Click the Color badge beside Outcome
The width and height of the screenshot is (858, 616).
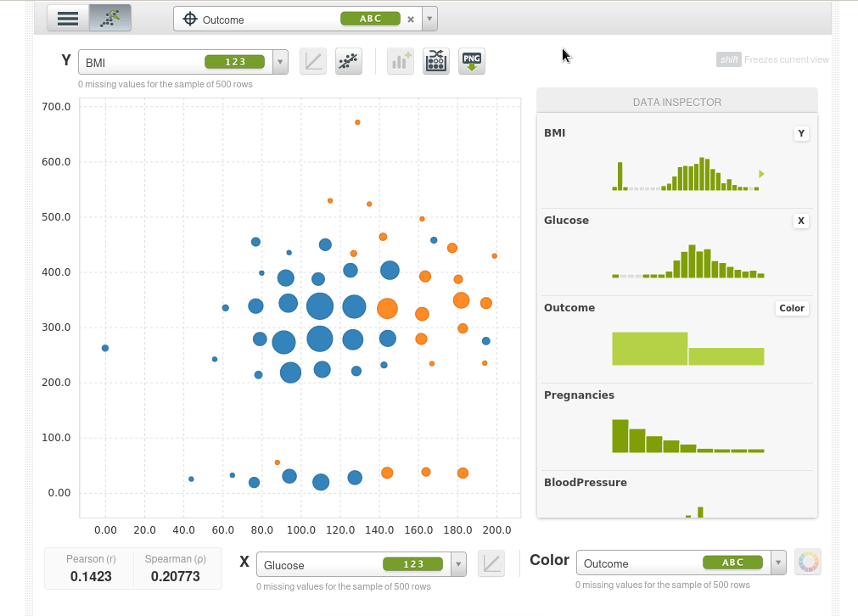[x=791, y=308]
